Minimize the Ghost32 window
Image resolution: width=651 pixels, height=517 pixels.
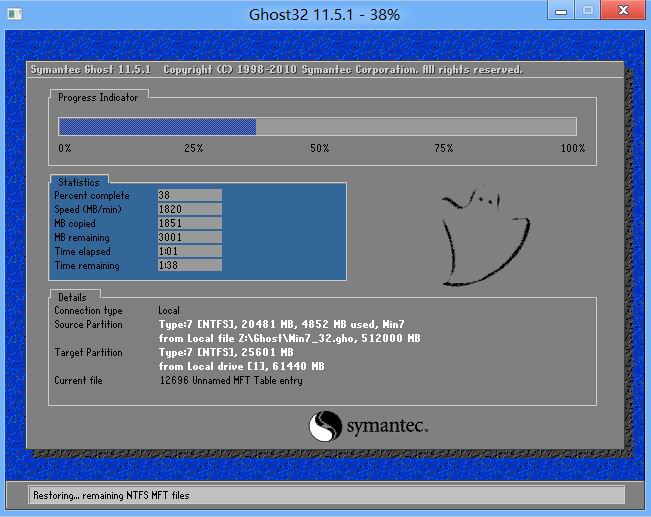pyautogui.click(x=562, y=12)
